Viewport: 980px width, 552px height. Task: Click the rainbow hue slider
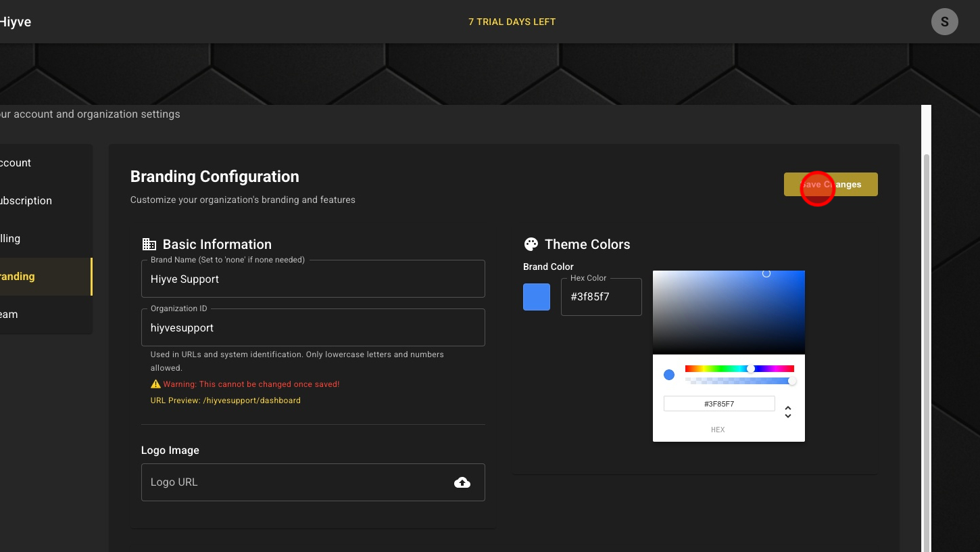click(739, 369)
